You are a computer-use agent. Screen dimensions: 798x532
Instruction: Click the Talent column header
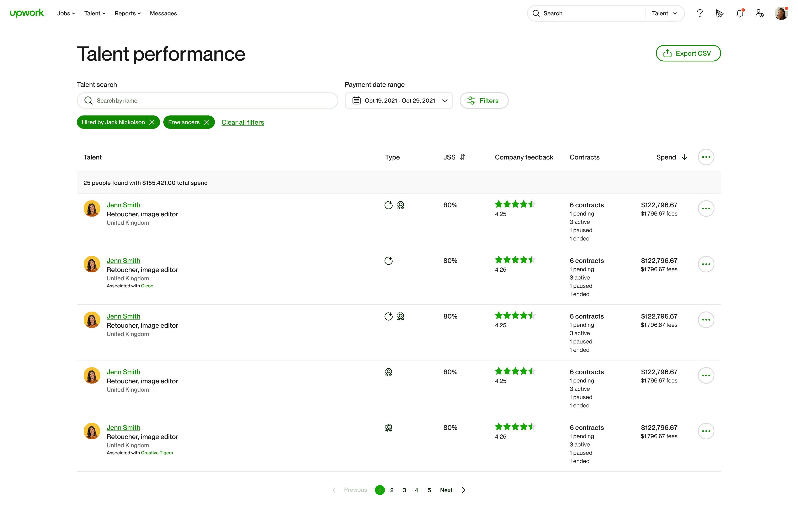point(92,157)
